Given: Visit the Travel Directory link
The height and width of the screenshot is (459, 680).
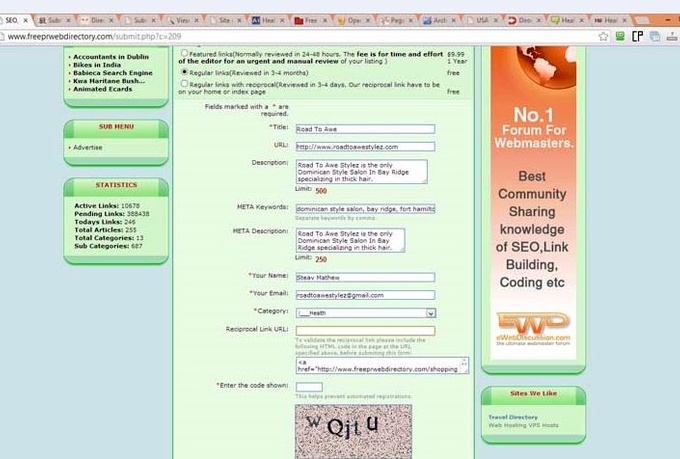Looking at the screenshot, I should [512, 417].
